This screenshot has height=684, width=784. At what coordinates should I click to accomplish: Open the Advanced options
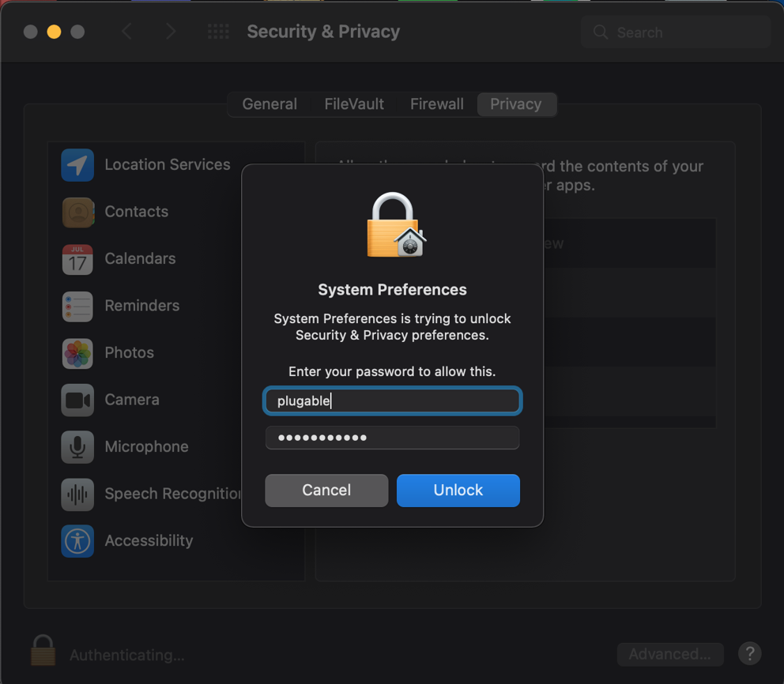(670, 654)
